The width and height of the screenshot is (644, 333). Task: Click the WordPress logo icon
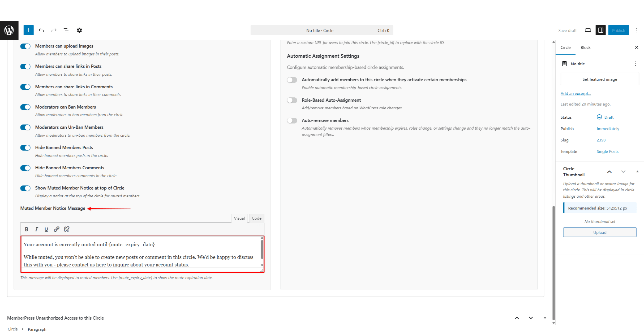[9, 30]
